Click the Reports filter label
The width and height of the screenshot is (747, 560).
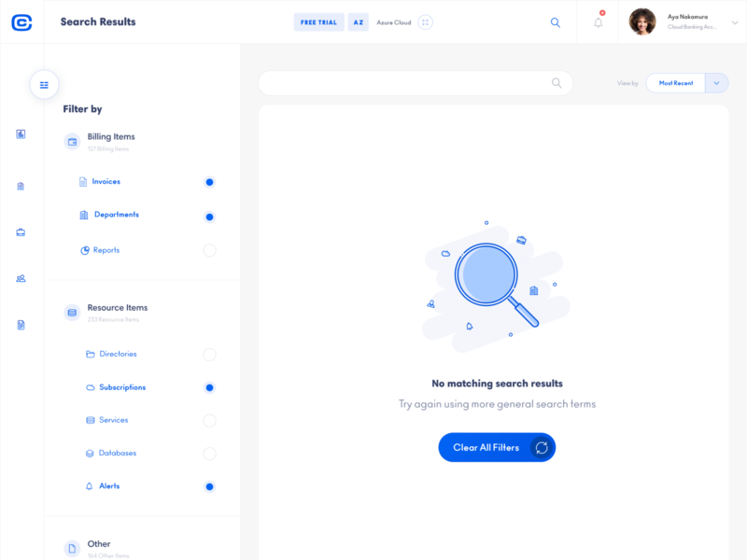click(x=106, y=250)
